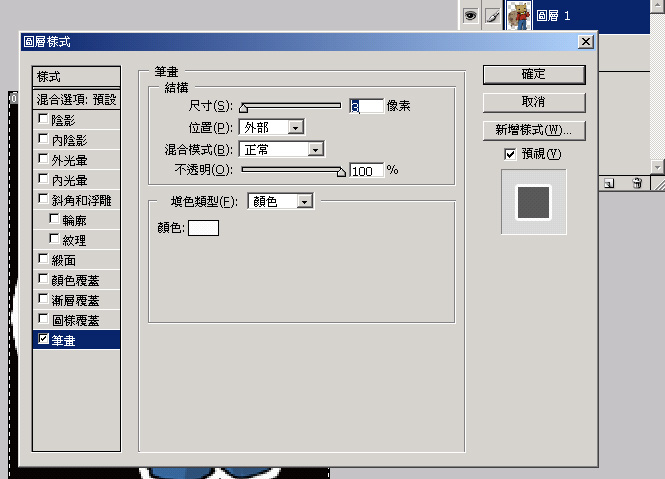
Task: Enable the 斜角和浮雕 checkbox
Action: (x=43, y=199)
